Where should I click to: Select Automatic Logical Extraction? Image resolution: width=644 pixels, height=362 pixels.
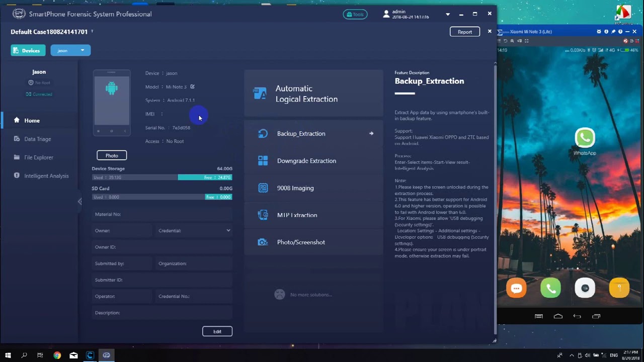(313, 94)
